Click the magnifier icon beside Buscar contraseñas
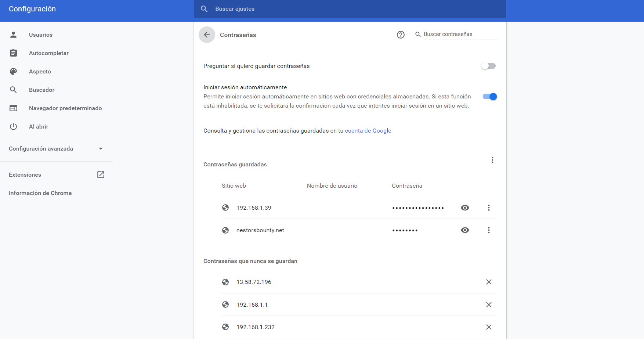 (x=418, y=34)
